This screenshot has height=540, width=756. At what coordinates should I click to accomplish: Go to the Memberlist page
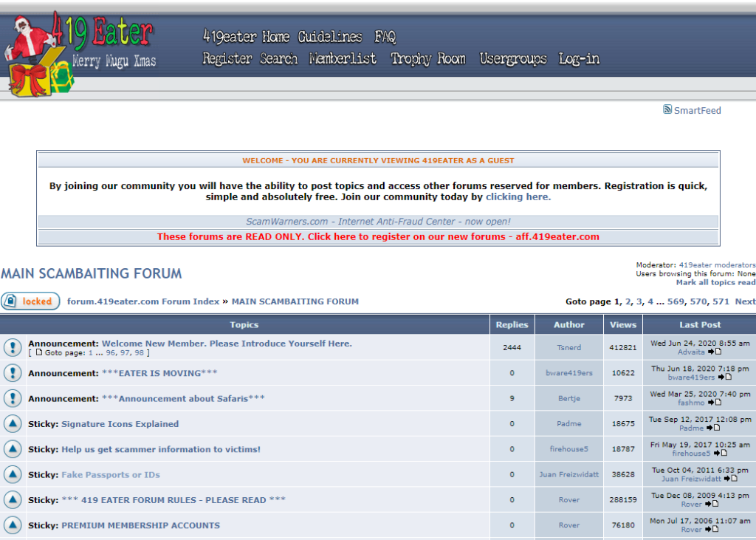[x=343, y=58]
